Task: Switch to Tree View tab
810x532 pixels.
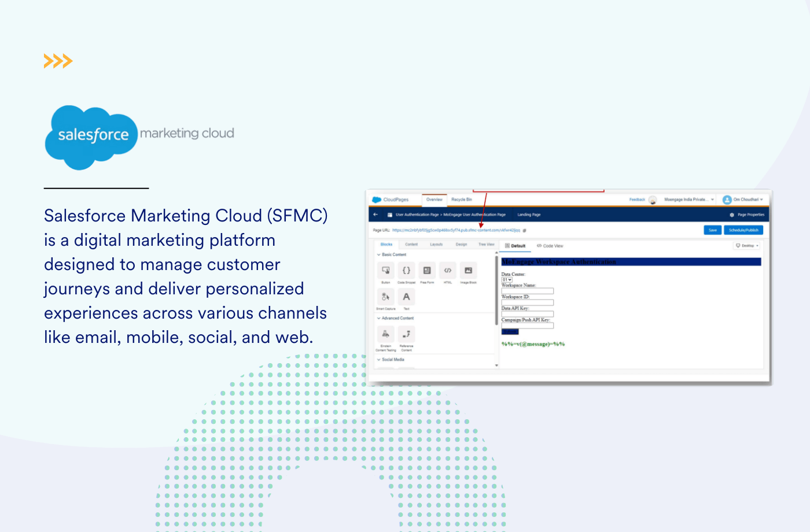Action: tap(486, 245)
